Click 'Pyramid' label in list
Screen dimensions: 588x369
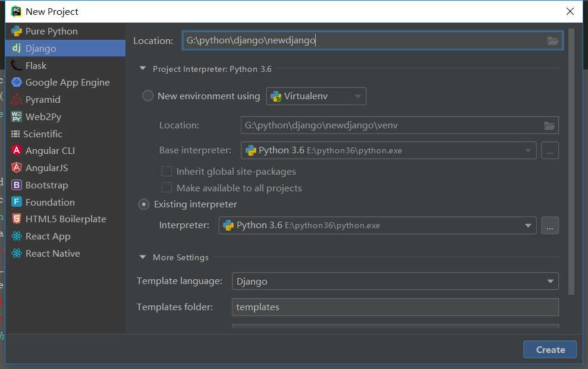(x=43, y=100)
